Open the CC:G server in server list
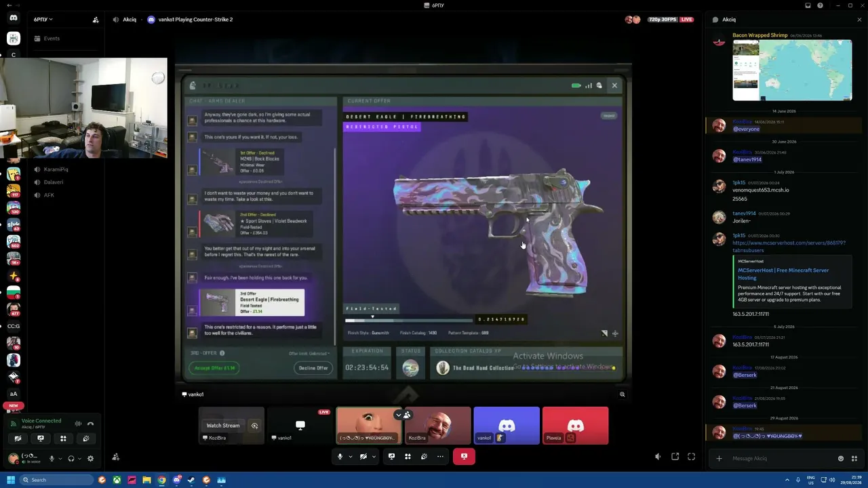This screenshot has height=488, width=868. 14,326
